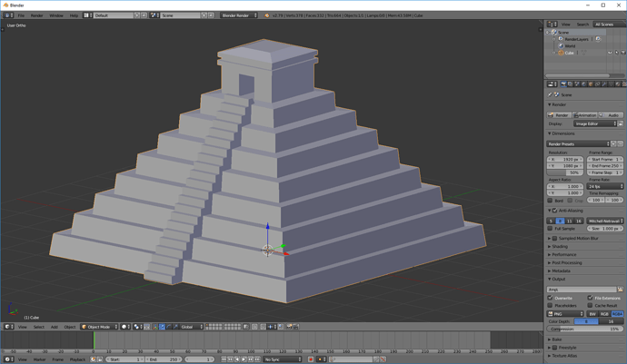Click the Audio button
The width and height of the screenshot is (627, 364).
tap(611, 115)
